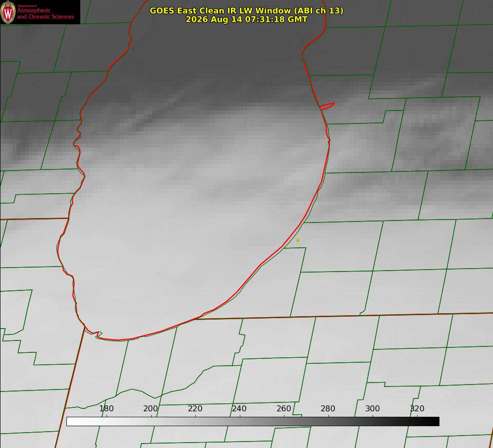The height and width of the screenshot is (448, 493).
Task: Click the small red peninsula outline on the lake's eastern shore
Action: point(328,106)
